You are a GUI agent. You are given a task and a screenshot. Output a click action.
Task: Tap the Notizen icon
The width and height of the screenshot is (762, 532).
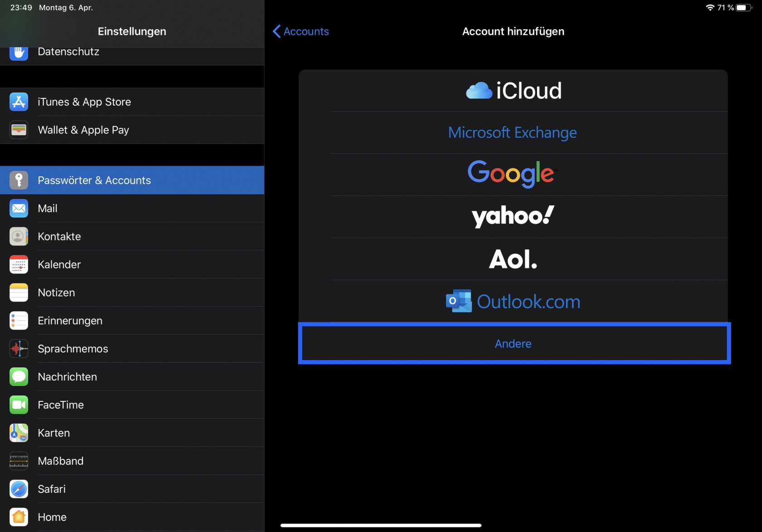click(x=19, y=293)
